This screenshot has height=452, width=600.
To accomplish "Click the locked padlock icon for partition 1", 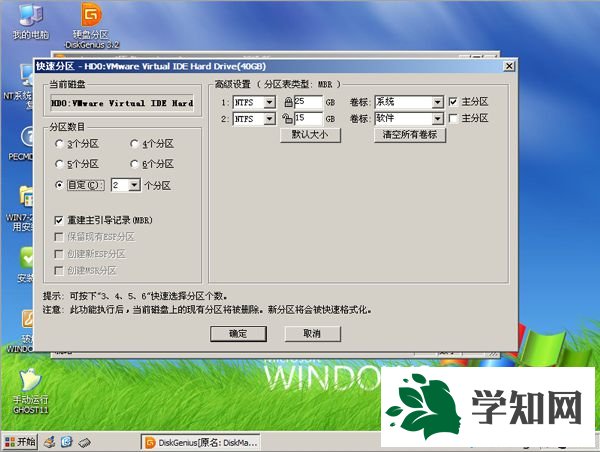I will 289,102.
